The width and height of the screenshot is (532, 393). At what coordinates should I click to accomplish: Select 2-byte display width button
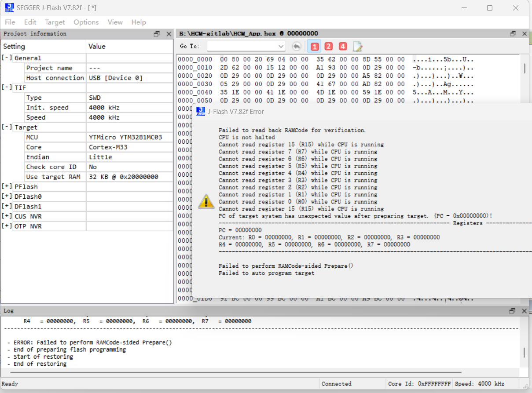[x=328, y=46]
